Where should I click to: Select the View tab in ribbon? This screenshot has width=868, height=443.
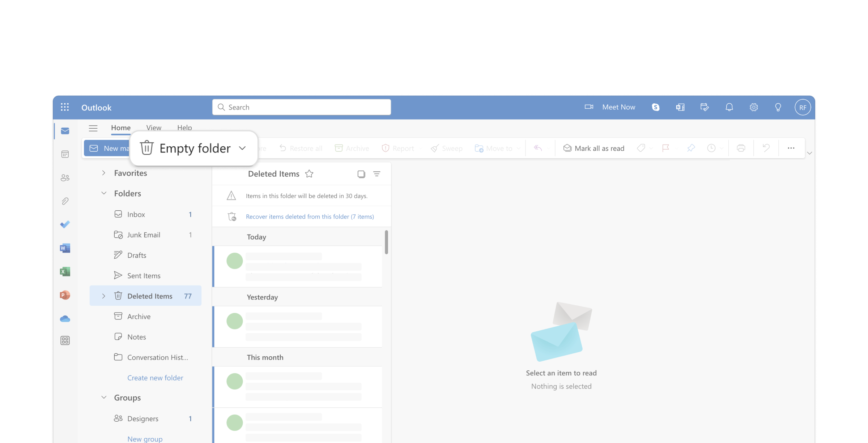(x=153, y=126)
